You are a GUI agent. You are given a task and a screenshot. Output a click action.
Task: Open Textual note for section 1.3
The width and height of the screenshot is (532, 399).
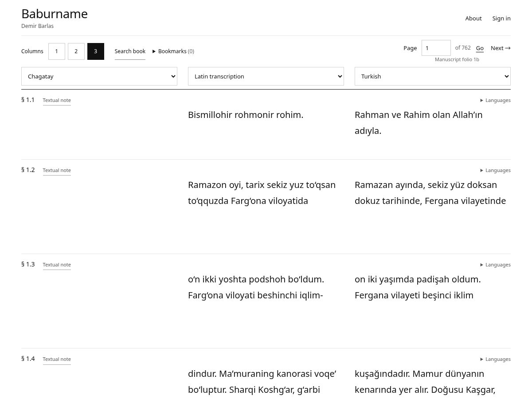(57, 265)
